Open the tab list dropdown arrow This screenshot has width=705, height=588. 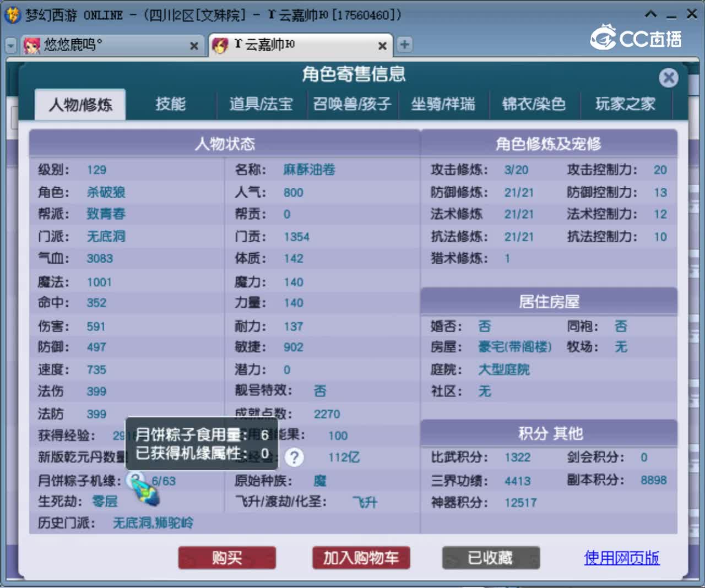[10, 45]
